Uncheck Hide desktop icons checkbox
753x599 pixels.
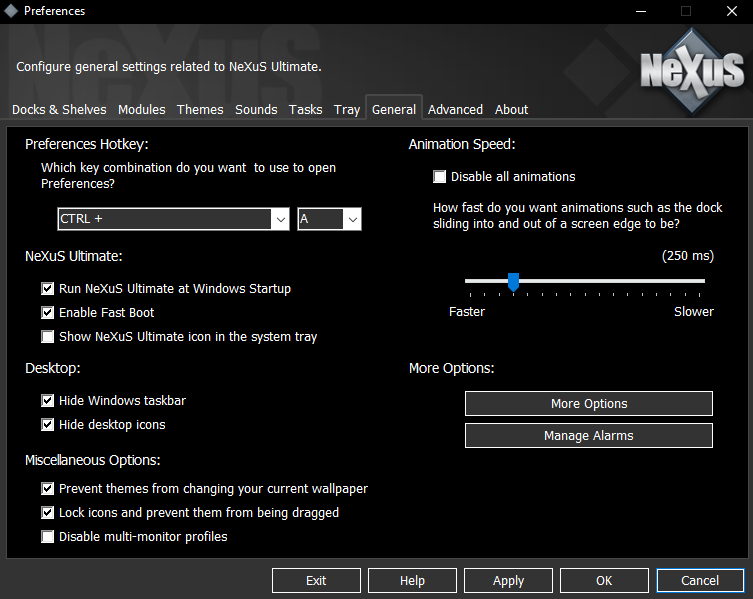pos(48,425)
